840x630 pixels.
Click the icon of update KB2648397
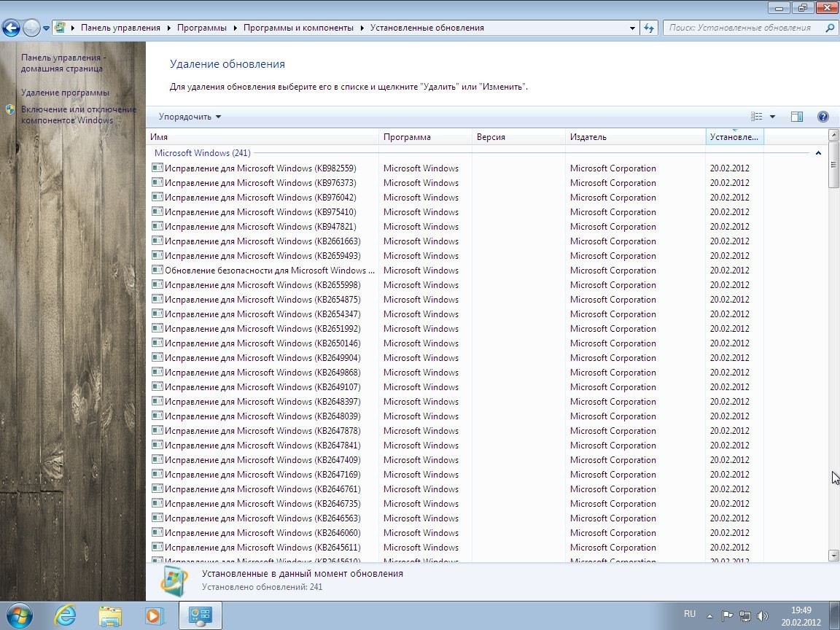pyautogui.click(x=157, y=401)
